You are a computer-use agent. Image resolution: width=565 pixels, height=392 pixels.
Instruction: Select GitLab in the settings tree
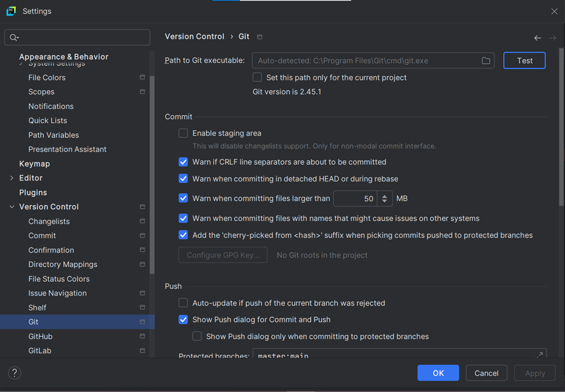coord(39,351)
